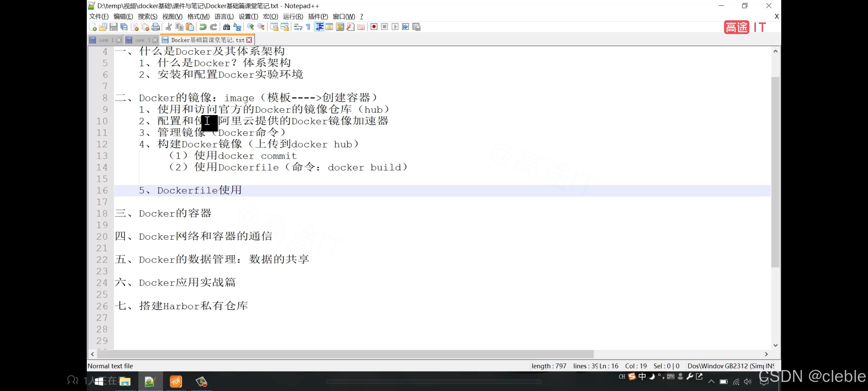Click the Cut scissors icon
The width and height of the screenshot is (868, 391).
pos(169,27)
